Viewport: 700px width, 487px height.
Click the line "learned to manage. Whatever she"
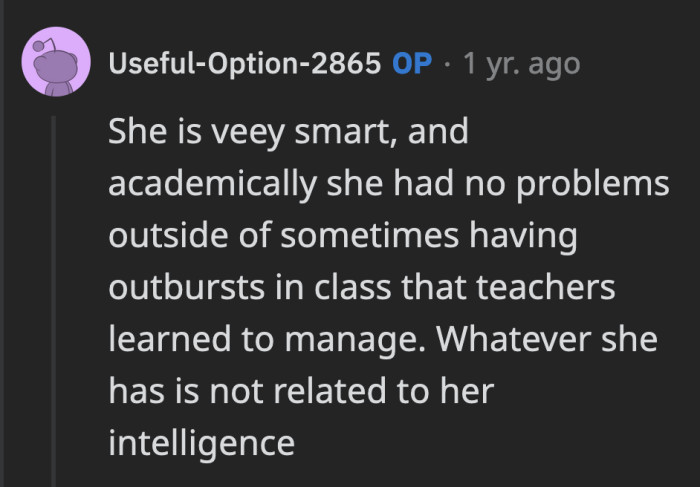tap(383, 340)
